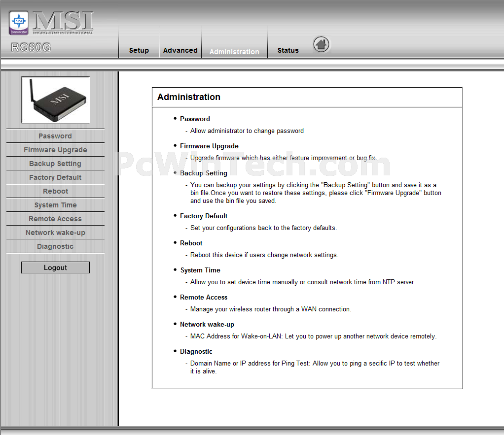The image size is (504, 435).
Task: Select the Administration tab
Action: tap(234, 52)
